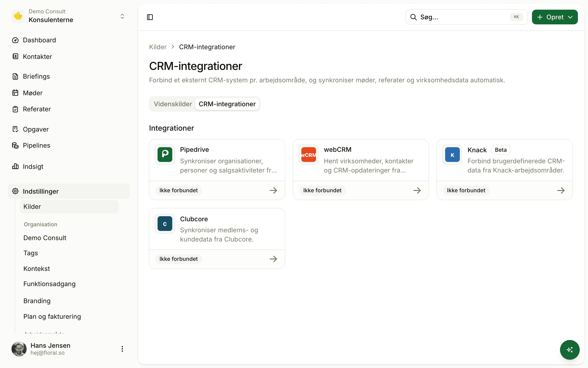
Task: Click the Pipedrive logo icon
Action: tap(165, 155)
